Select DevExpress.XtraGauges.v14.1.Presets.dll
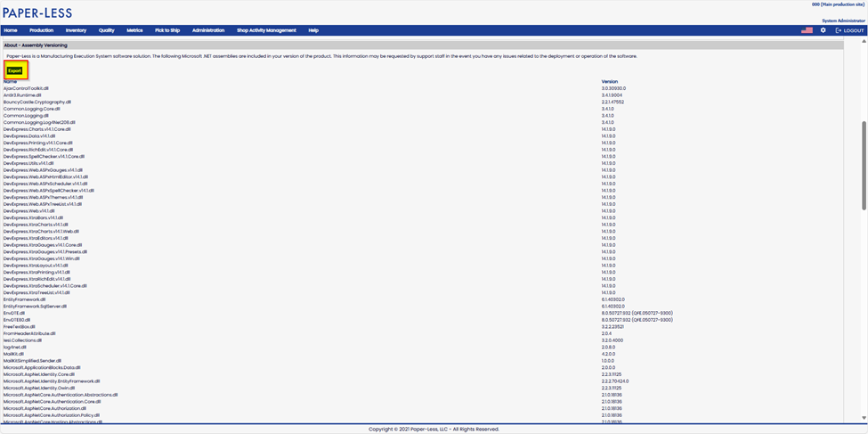This screenshot has height=434, width=868. [x=45, y=251]
